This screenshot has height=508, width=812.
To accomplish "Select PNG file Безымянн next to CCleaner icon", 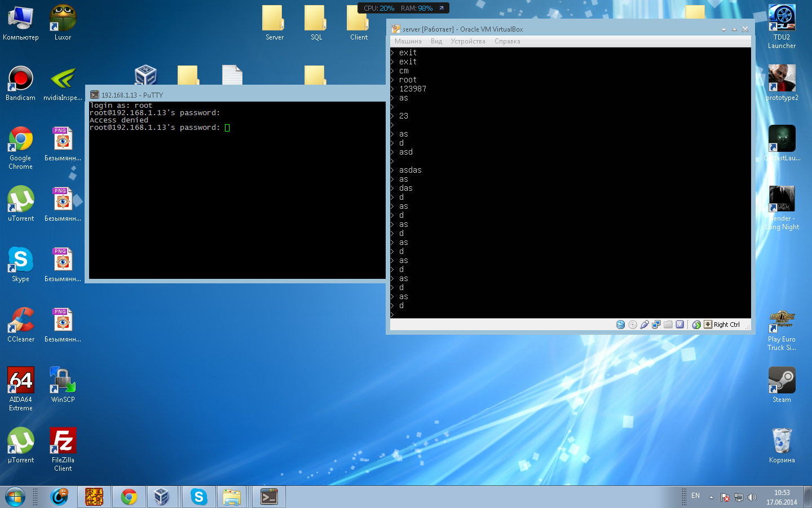I will 63,325.
